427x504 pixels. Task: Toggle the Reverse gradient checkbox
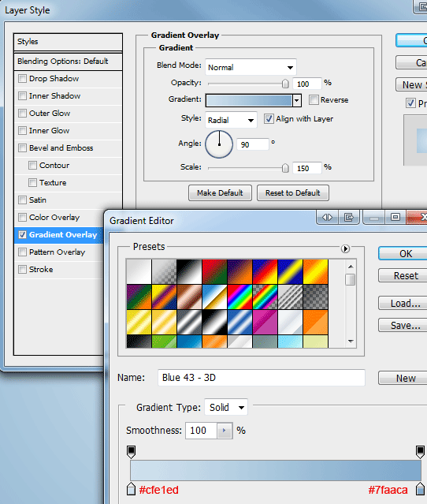coord(314,99)
